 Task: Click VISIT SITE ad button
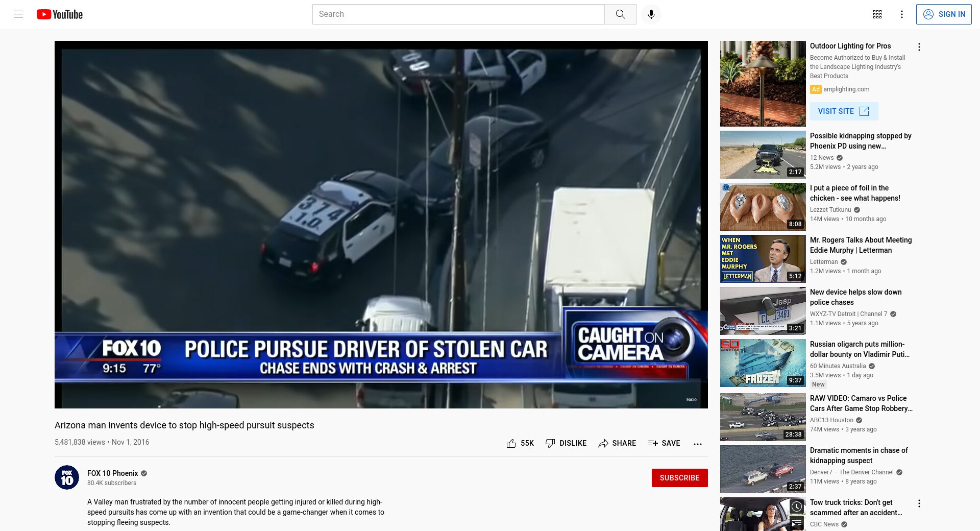coord(844,111)
